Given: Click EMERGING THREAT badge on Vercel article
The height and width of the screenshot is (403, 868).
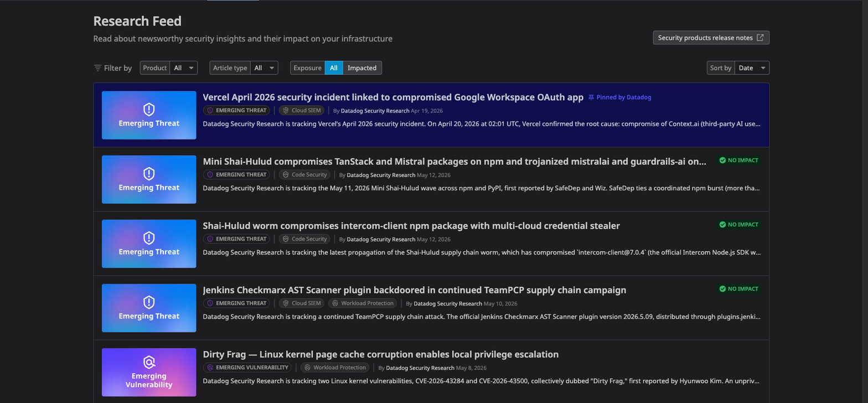Looking at the screenshot, I should [x=236, y=110].
